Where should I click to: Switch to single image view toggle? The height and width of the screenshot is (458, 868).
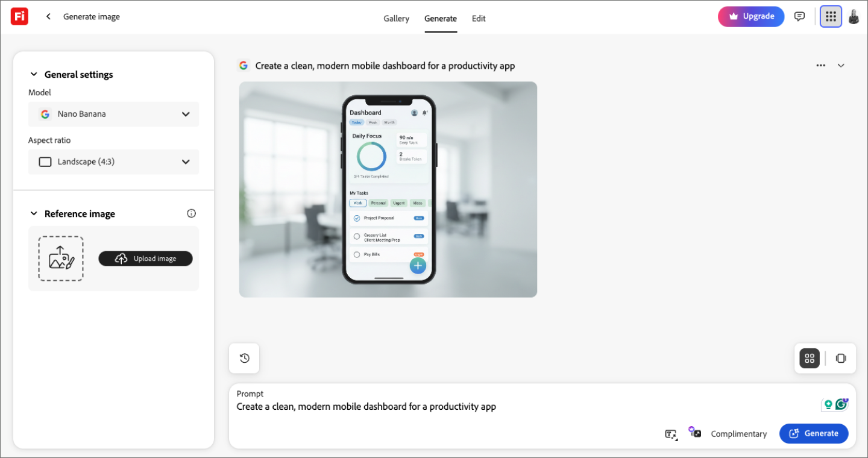click(841, 358)
